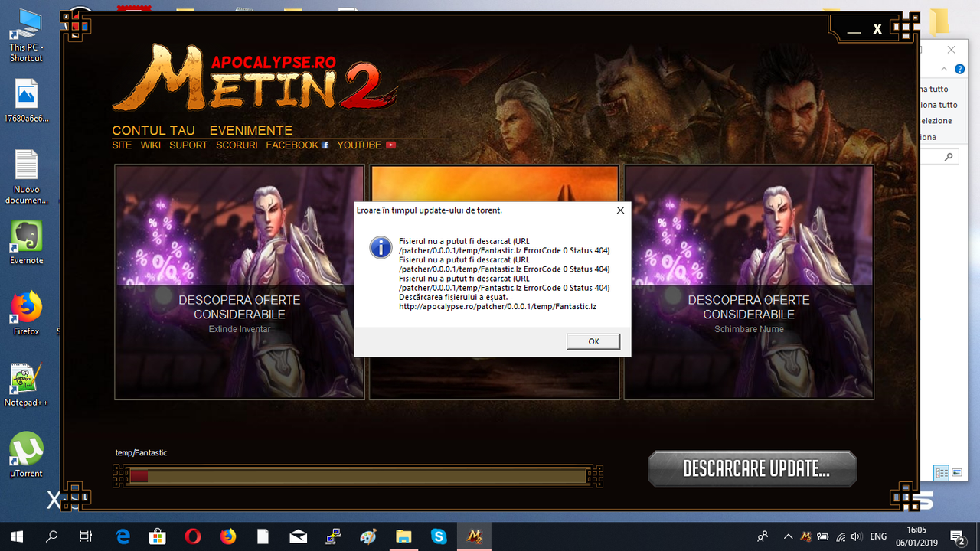Open the ENG language switcher
The width and height of the screenshot is (980, 551).
[x=879, y=536]
